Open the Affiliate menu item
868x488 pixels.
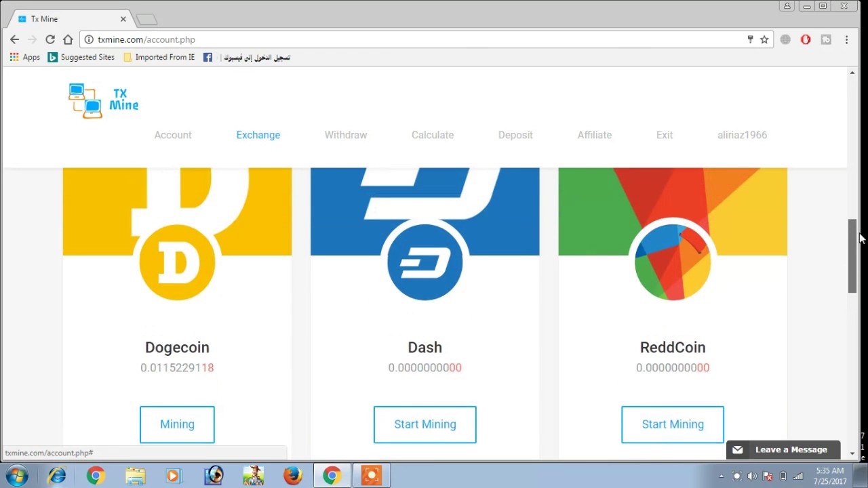pos(595,135)
